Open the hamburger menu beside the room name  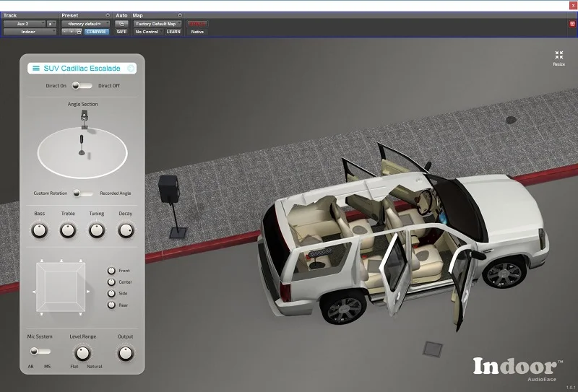pyautogui.click(x=35, y=68)
